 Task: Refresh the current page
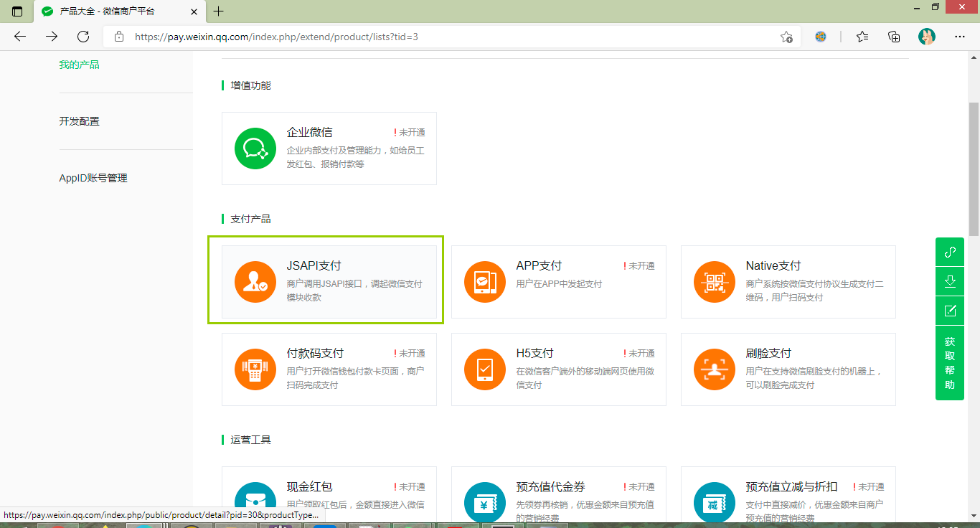click(83, 37)
